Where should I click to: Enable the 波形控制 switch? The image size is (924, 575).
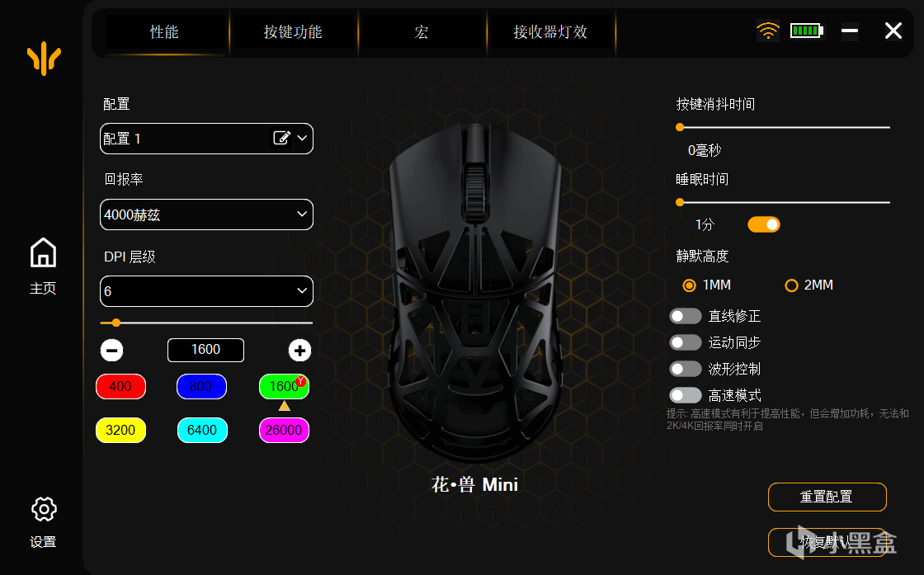[686, 369]
